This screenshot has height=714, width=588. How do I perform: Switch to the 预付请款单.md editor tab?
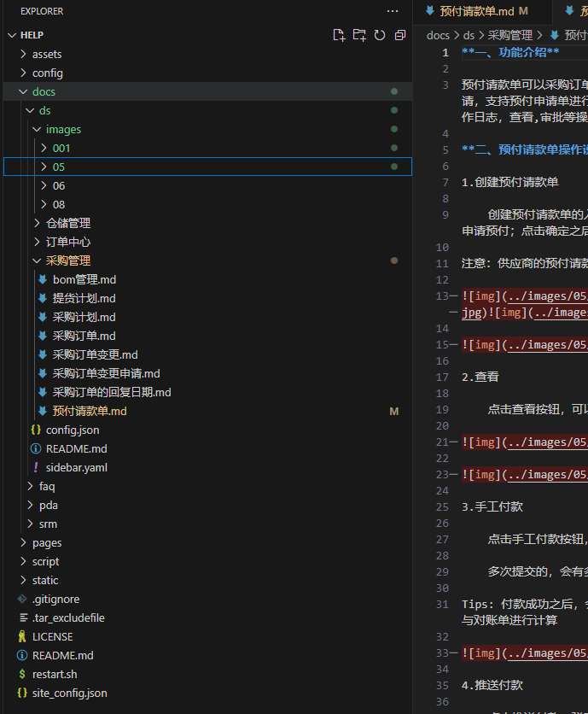click(476, 11)
